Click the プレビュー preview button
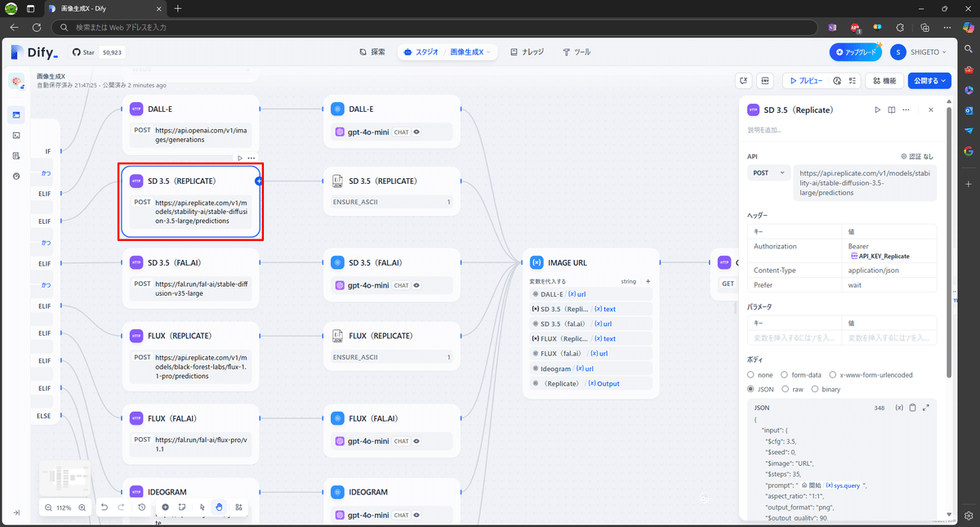 (805, 81)
